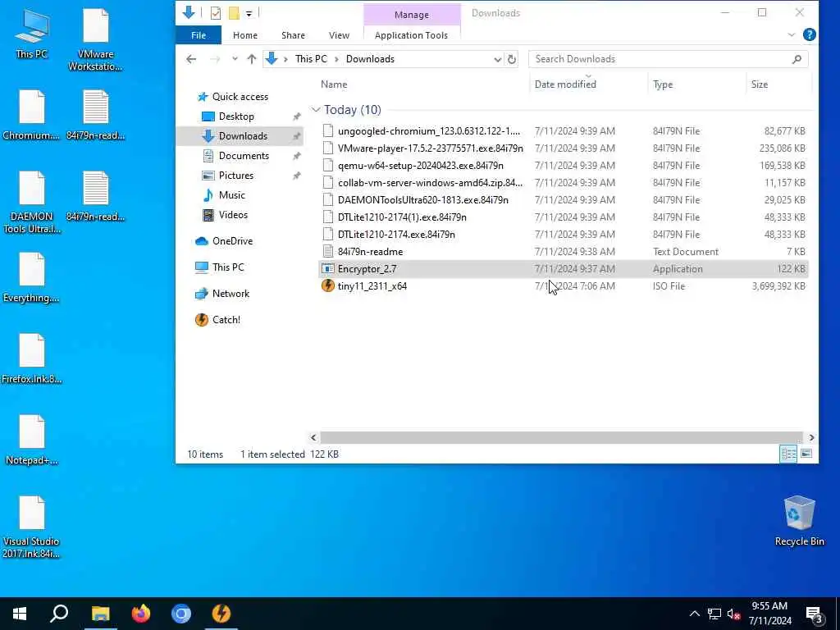This screenshot has width=840, height=630.
Task: Click taskbar clock showing 9:55 AM
Action: [x=769, y=614]
